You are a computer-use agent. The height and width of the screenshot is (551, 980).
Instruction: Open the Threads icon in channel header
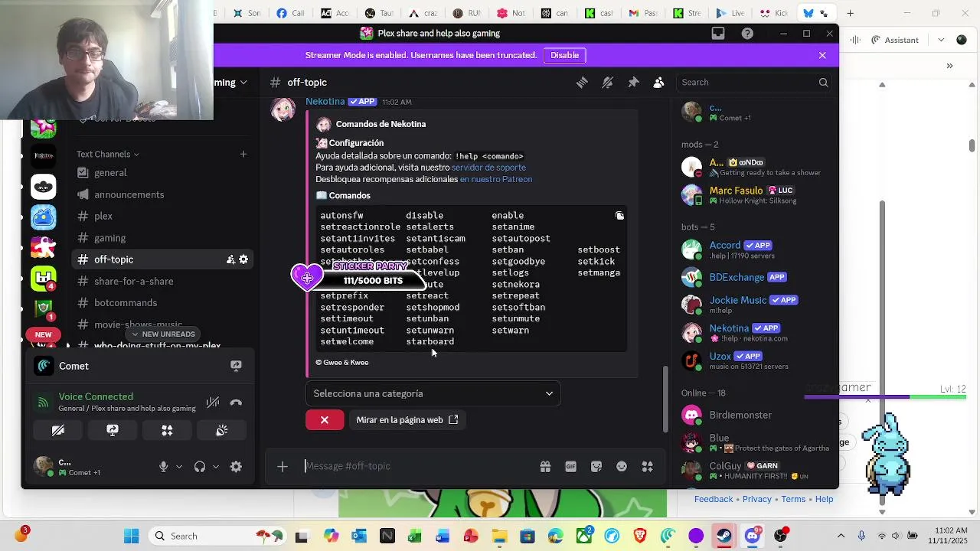(x=582, y=83)
